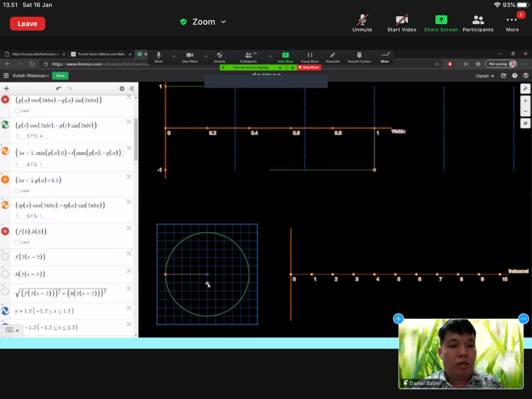The image size is (532, 399).
Task: Add a new expression with plus icon
Action: pyautogui.click(x=6, y=88)
